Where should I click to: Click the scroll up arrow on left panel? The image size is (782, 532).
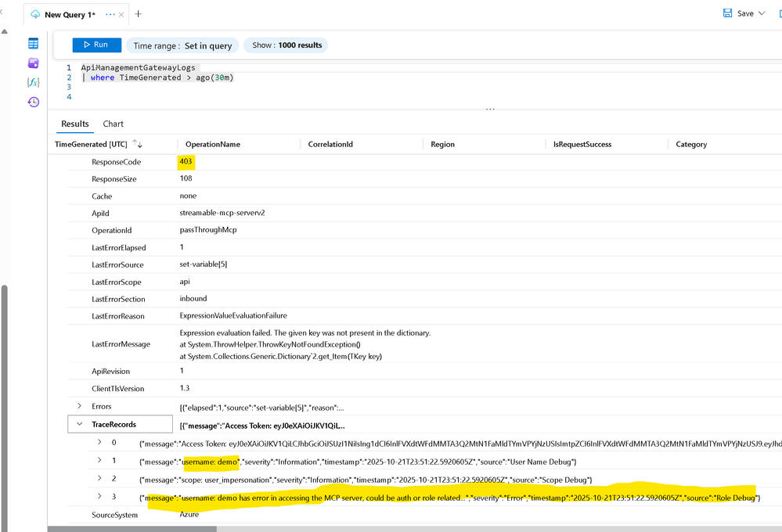(5, 31)
